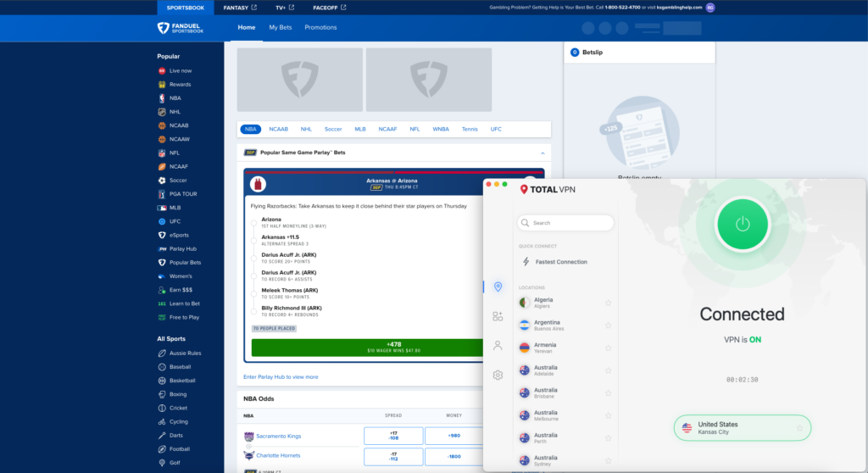The image size is (868, 473).
Task: Select the MLB icon in the sidebar
Action: (x=162, y=208)
